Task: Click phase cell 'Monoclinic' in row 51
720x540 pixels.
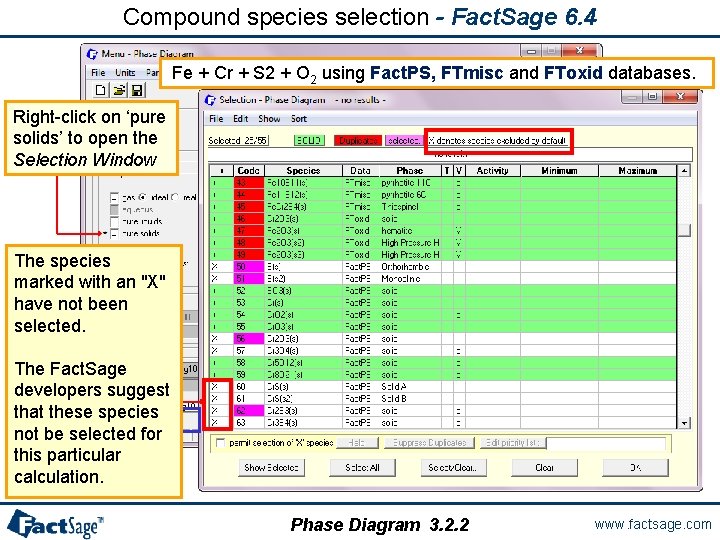Action: [x=410, y=279]
